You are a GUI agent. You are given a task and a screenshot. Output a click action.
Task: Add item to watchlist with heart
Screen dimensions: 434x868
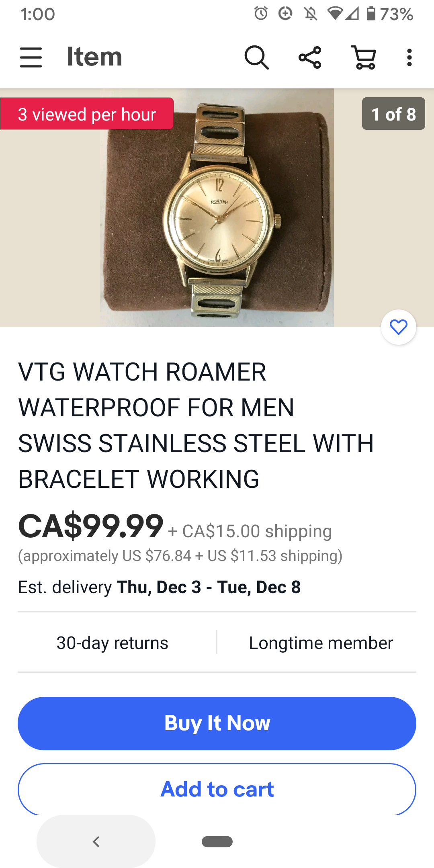click(399, 327)
